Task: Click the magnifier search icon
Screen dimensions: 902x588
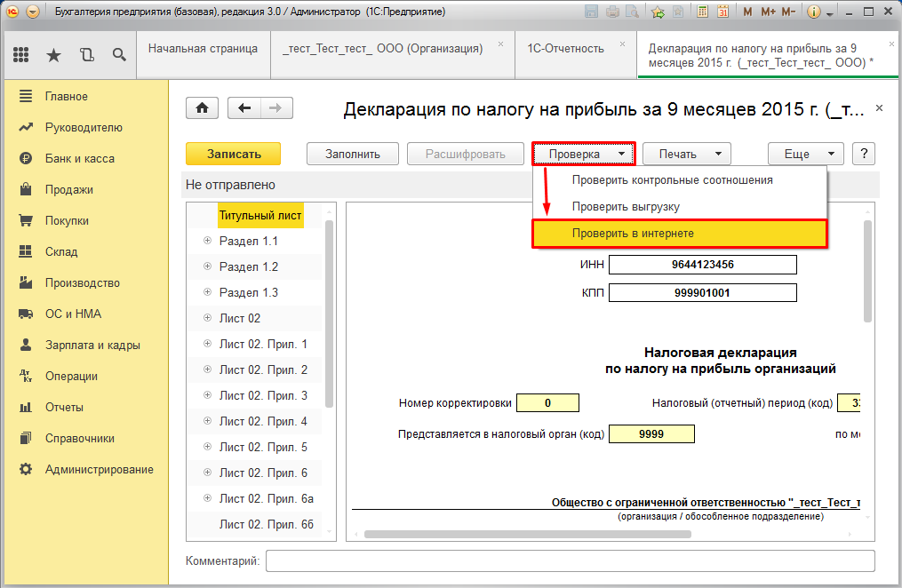Action: tap(118, 55)
